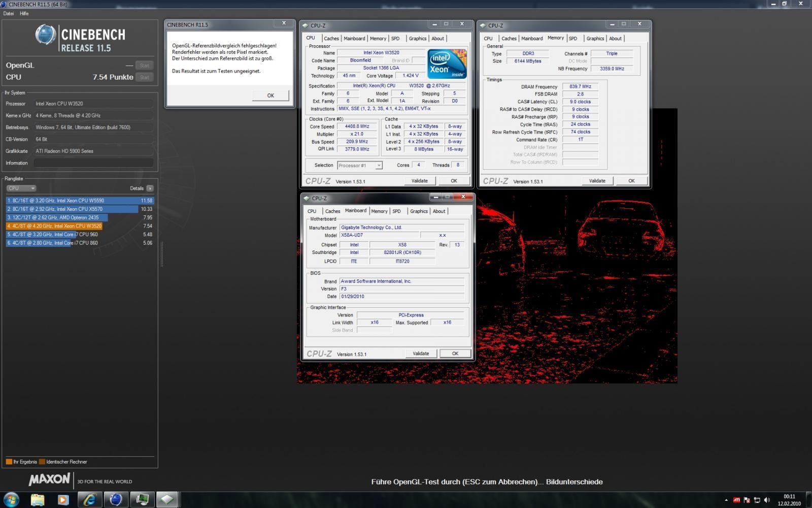This screenshot has height=508, width=812.
Task: Click the MAXON logo at bottom left
Action: click(49, 479)
